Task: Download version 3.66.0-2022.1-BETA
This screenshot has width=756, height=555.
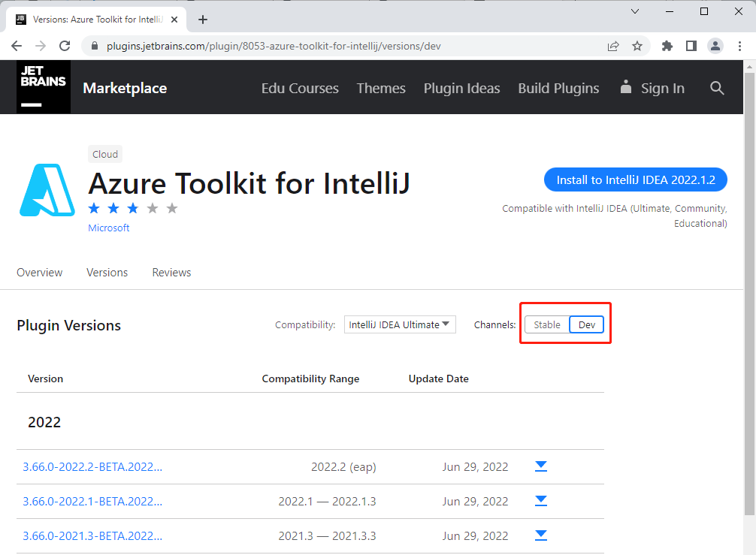Action: point(541,501)
